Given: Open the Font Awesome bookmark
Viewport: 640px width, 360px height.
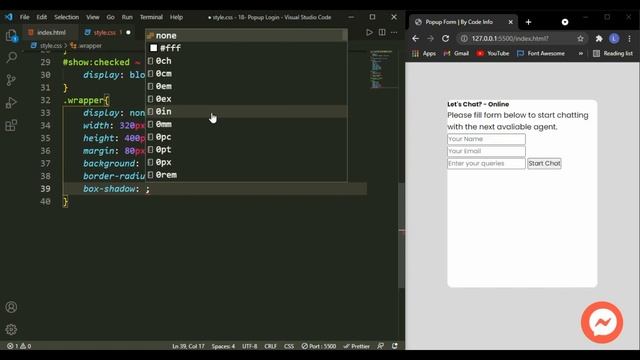Looking at the screenshot, I should coord(541,53).
